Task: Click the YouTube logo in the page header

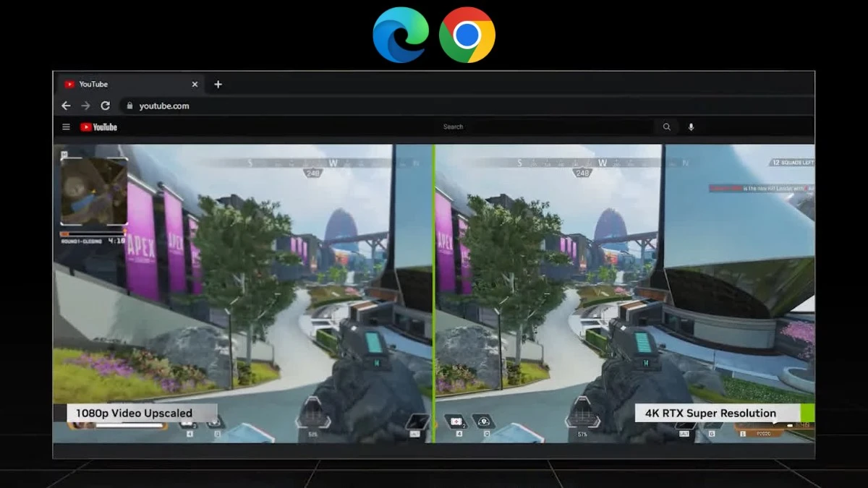Action: coord(98,126)
